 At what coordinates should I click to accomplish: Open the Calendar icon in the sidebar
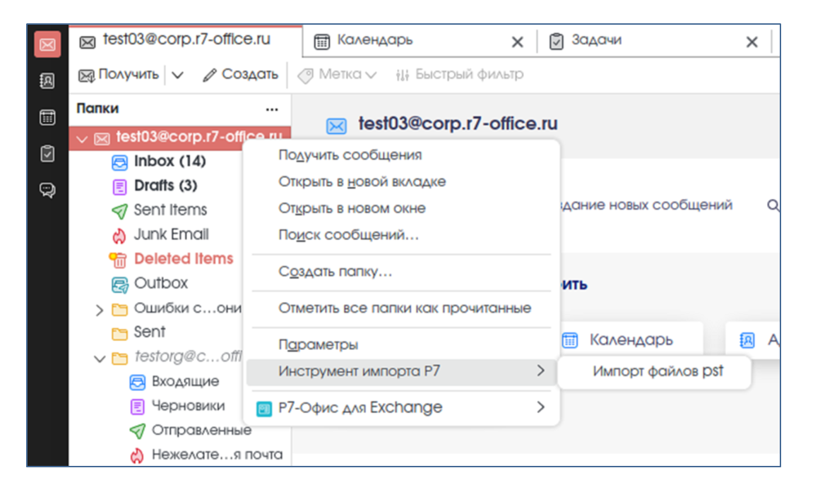[x=47, y=117]
